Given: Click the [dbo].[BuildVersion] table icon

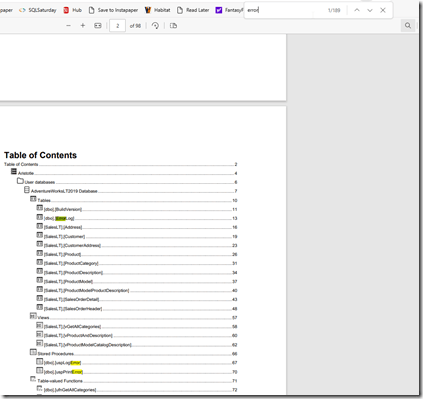Looking at the screenshot, I should [x=40, y=208].
